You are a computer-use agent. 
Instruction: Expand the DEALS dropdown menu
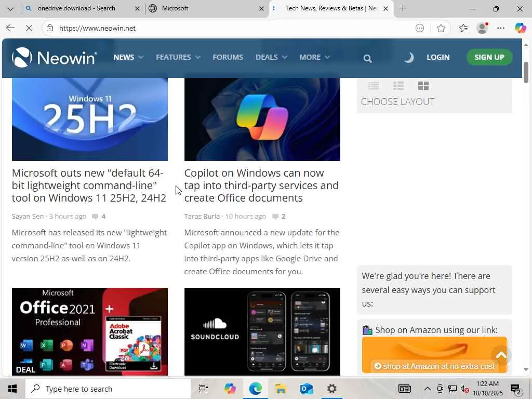[271, 57]
